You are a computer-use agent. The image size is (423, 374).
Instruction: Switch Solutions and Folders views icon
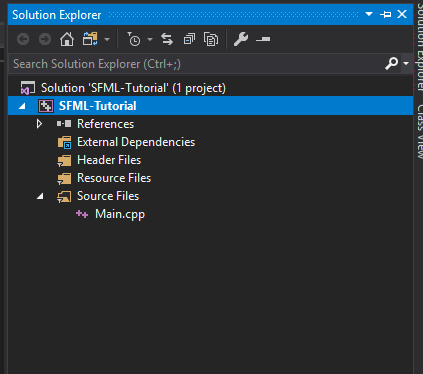(90, 39)
